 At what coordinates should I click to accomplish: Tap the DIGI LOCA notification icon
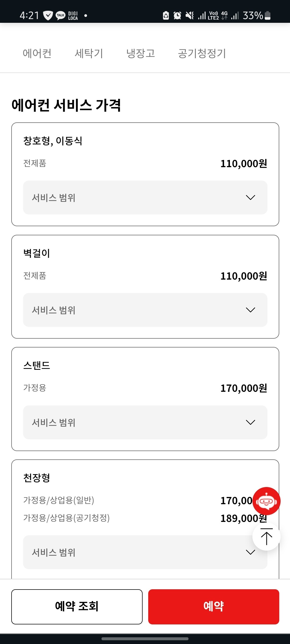[73, 16]
